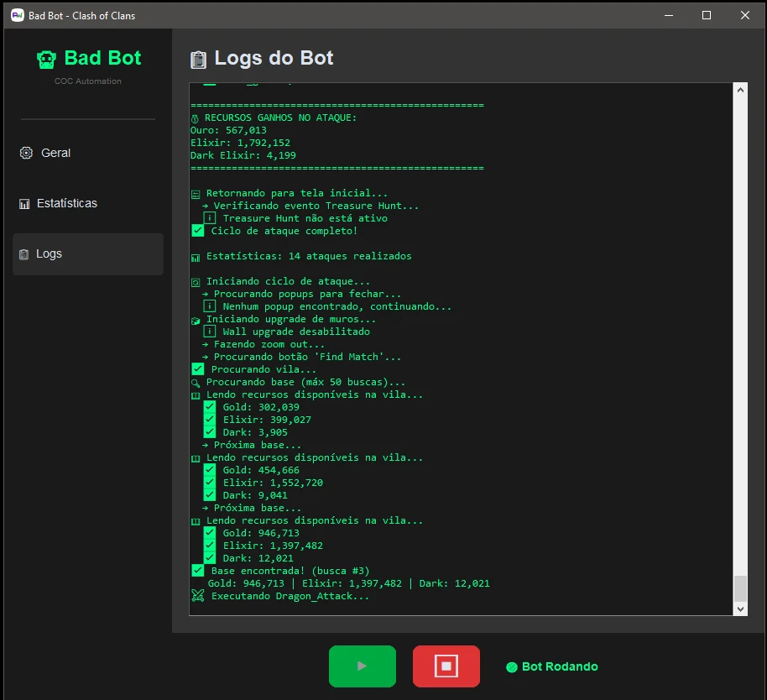767x700 pixels.
Task: Click the Bot Rodando status label
Action: pos(560,666)
